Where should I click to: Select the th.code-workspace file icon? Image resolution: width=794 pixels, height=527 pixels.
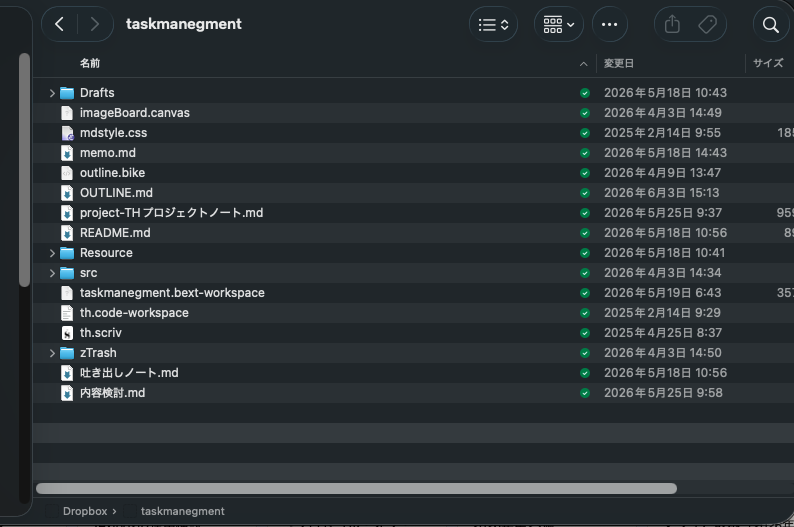(67, 313)
